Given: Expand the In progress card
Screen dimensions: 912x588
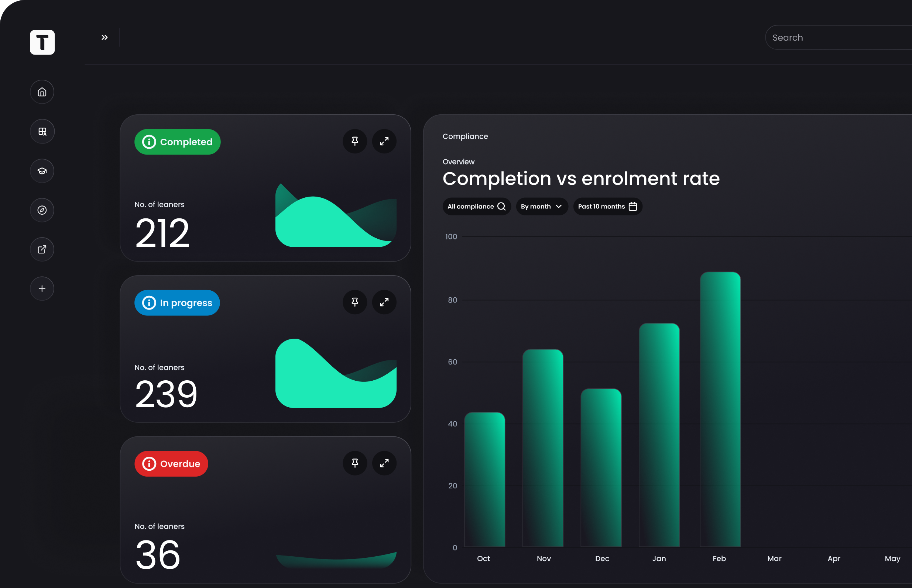Looking at the screenshot, I should coord(384,302).
